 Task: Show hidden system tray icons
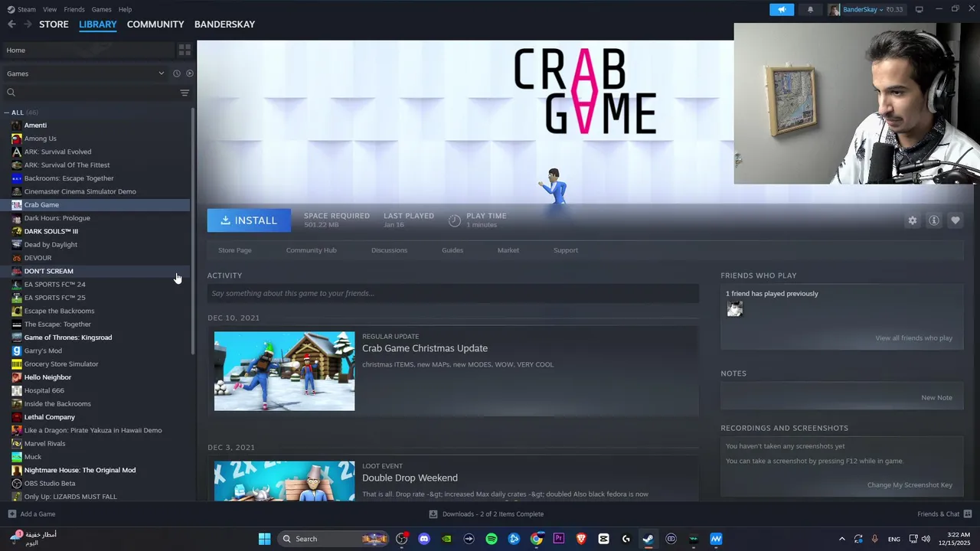[x=841, y=539]
